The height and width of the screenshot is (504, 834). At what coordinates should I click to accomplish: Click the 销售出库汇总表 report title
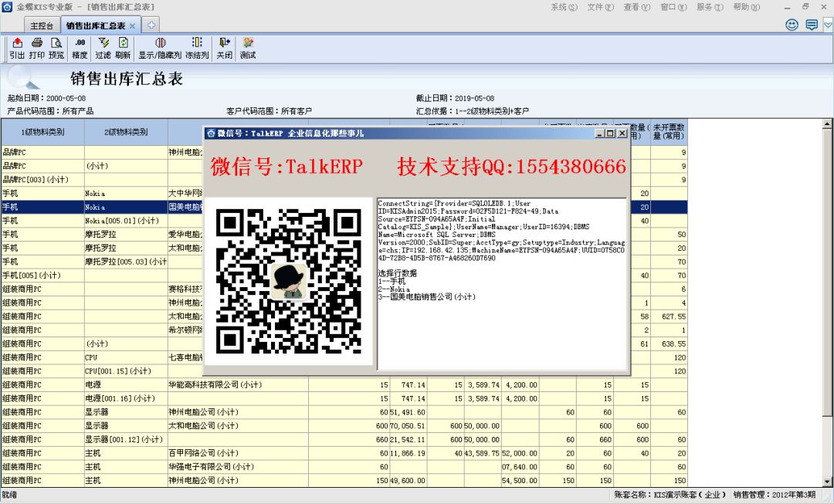pos(127,79)
